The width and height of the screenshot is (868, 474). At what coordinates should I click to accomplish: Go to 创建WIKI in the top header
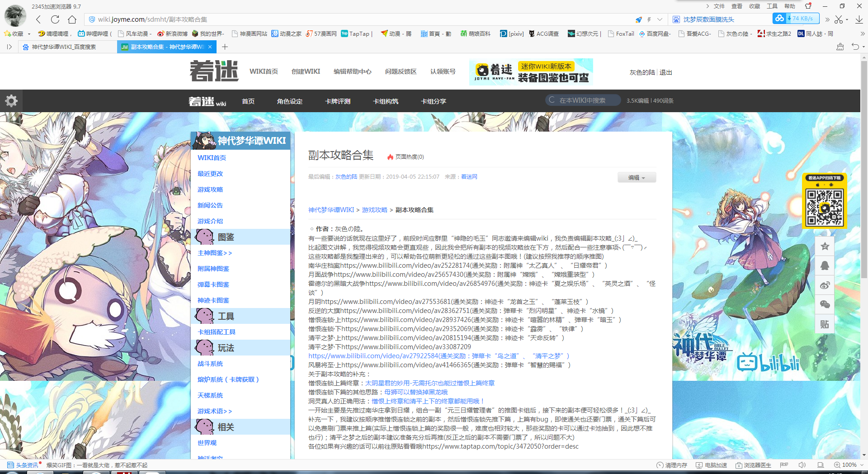tap(306, 71)
